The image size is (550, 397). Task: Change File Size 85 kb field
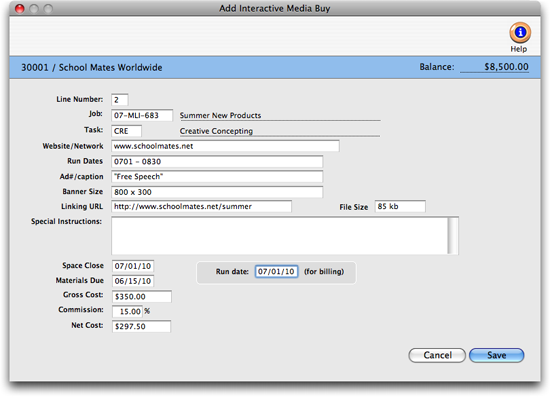pyautogui.click(x=400, y=207)
